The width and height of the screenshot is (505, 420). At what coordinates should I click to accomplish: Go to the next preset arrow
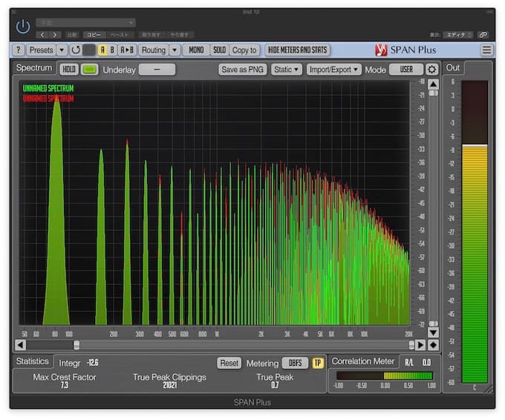[x=55, y=34]
